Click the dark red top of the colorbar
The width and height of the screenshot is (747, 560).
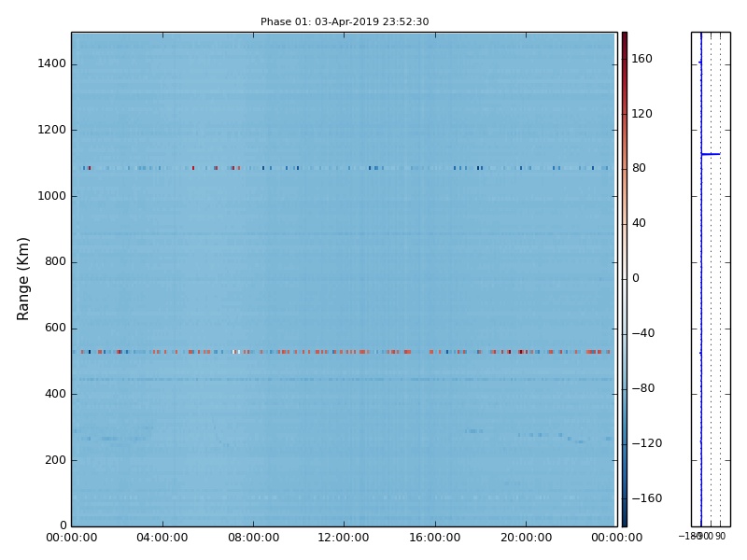pos(625,38)
